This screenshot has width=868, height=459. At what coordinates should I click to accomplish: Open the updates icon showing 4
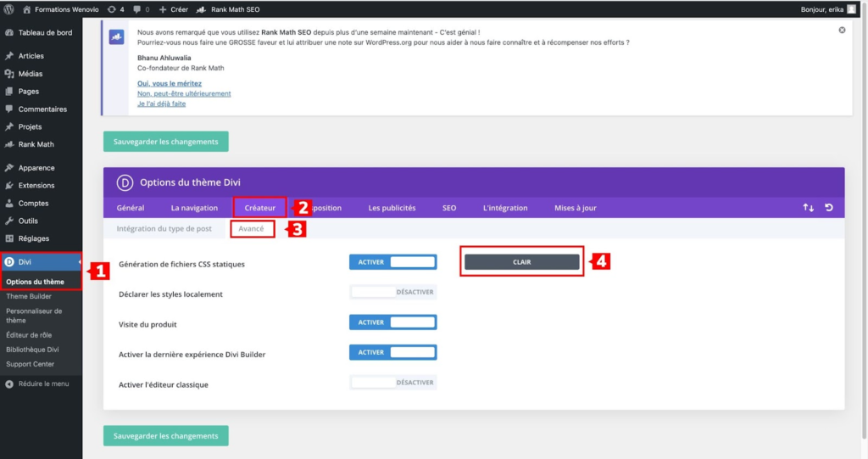pyautogui.click(x=115, y=9)
